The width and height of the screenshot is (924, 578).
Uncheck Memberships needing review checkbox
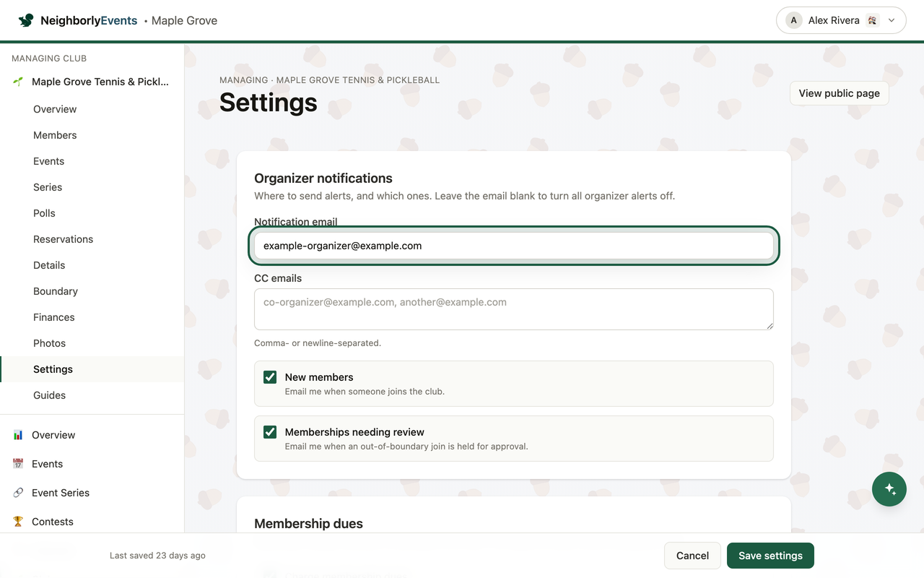coord(270,432)
